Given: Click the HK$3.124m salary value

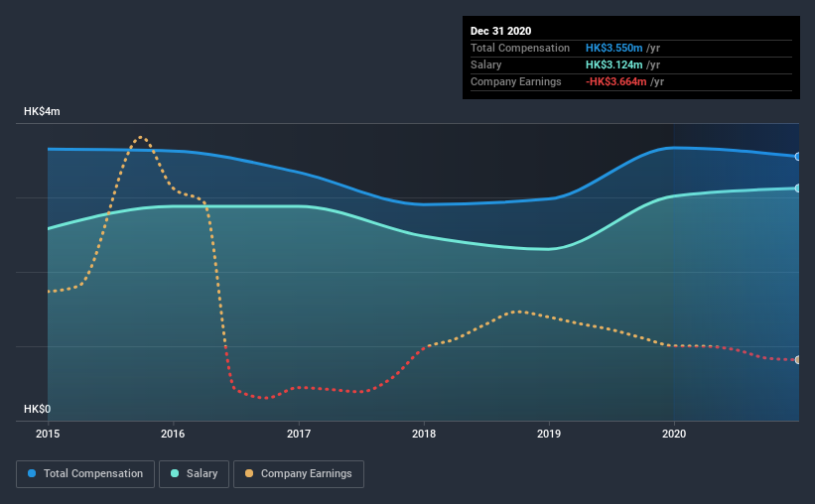Looking at the screenshot, I should pos(613,64).
